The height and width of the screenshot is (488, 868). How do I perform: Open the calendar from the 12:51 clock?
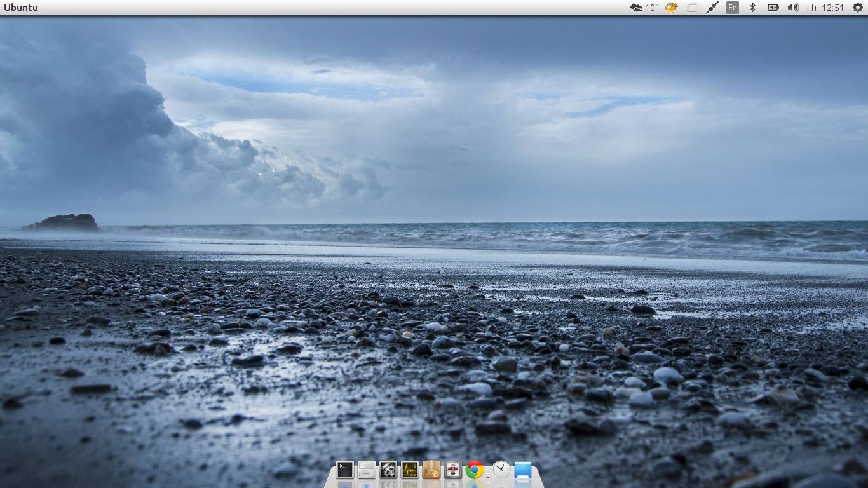pos(825,8)
